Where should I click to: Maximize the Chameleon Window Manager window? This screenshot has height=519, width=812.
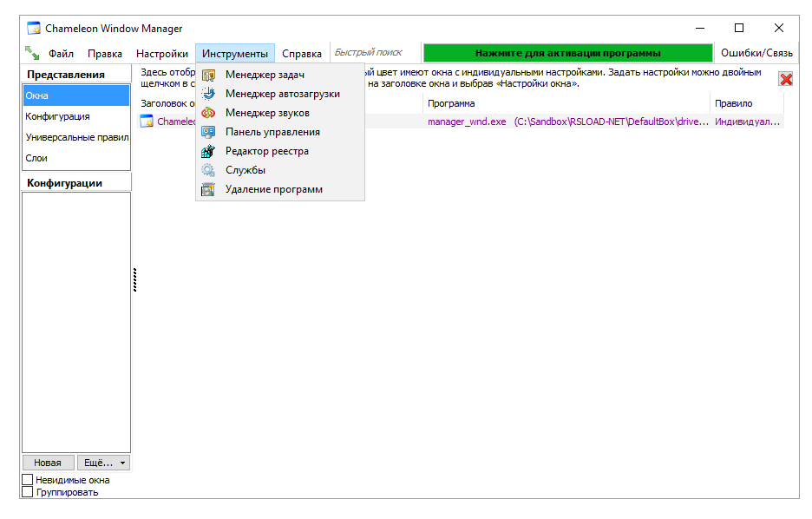pos(739,28)
